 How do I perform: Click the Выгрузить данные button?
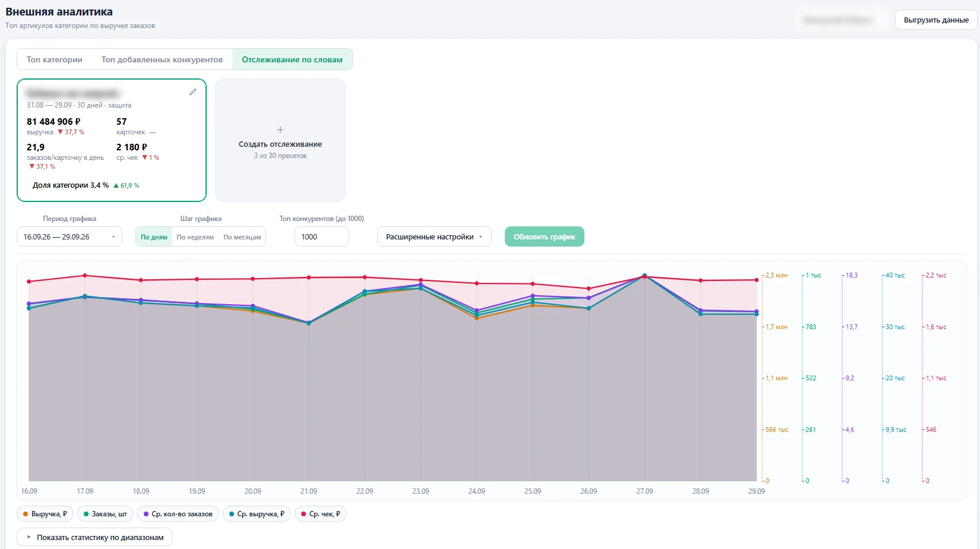coord(936,20)
